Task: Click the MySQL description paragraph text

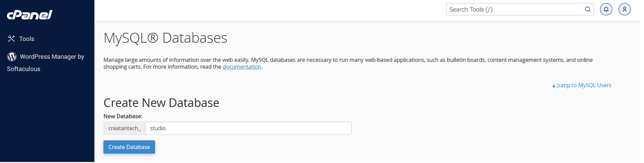Action: pos(348,63)
